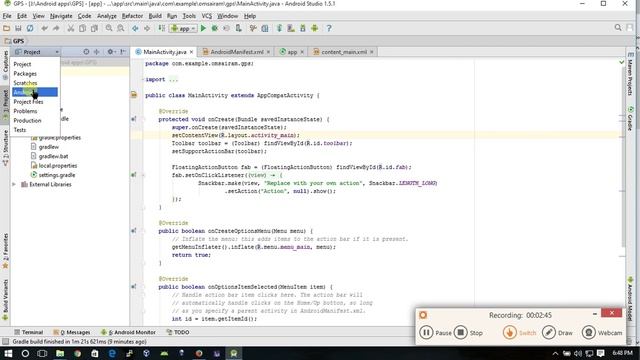This screenshot has height=360, width=640.
Task: Click the Cut scissors icon
Action: point(71,28)
